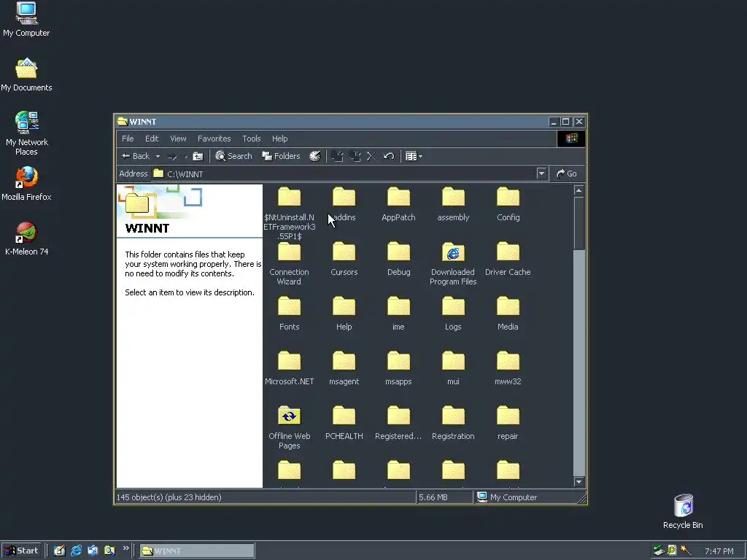Viewport: 747px width, 560px height.
Task: Select the Offline Web Pages folder
Action: 289,428
